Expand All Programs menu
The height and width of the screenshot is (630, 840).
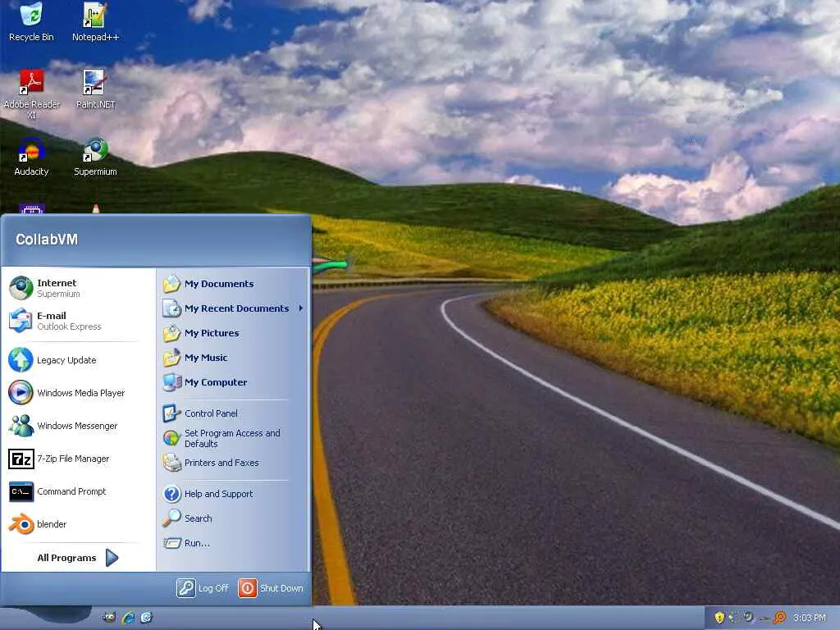78,558
